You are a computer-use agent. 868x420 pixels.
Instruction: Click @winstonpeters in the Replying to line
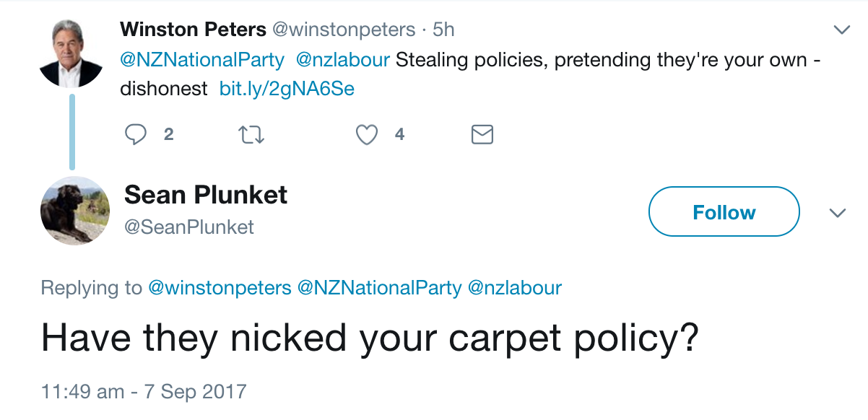[x=220, y=288]
